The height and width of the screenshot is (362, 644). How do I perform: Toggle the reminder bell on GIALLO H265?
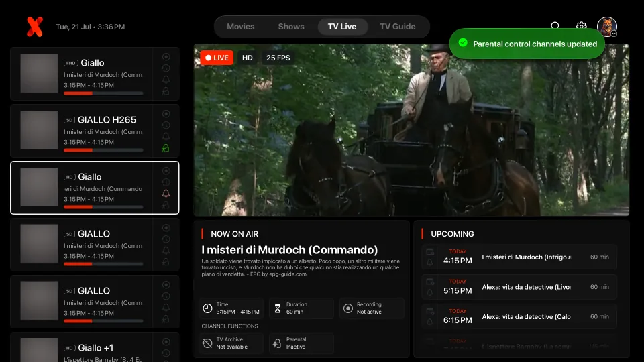(166, 136)
